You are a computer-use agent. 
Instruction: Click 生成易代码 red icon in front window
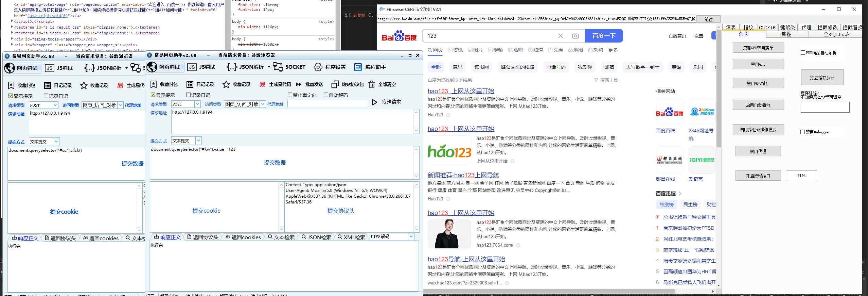263,84
